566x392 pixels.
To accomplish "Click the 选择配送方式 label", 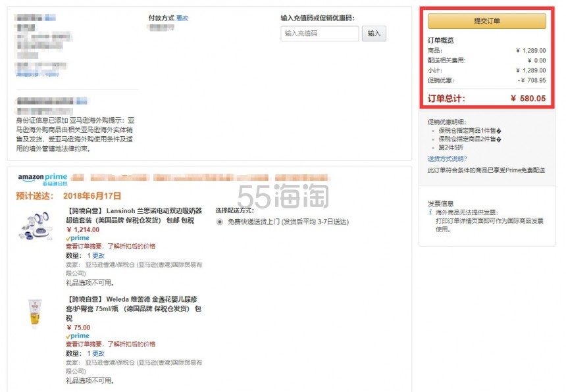I will tap(235, 210).
